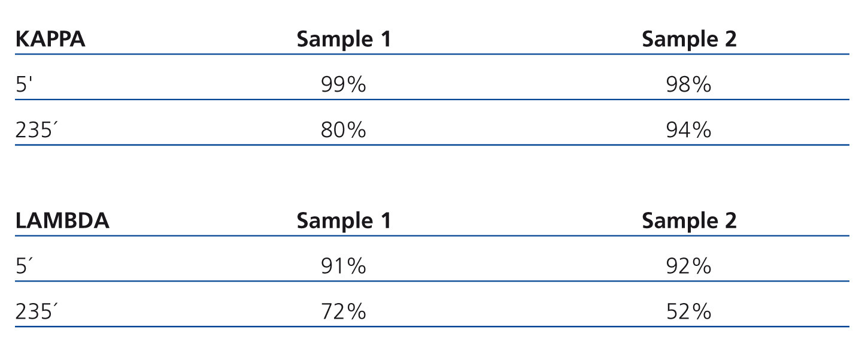The height and width of the screenshot is (339, 868).
Task: Select Sample 2 header in LAMBDA table
Action: coord(689,221)
